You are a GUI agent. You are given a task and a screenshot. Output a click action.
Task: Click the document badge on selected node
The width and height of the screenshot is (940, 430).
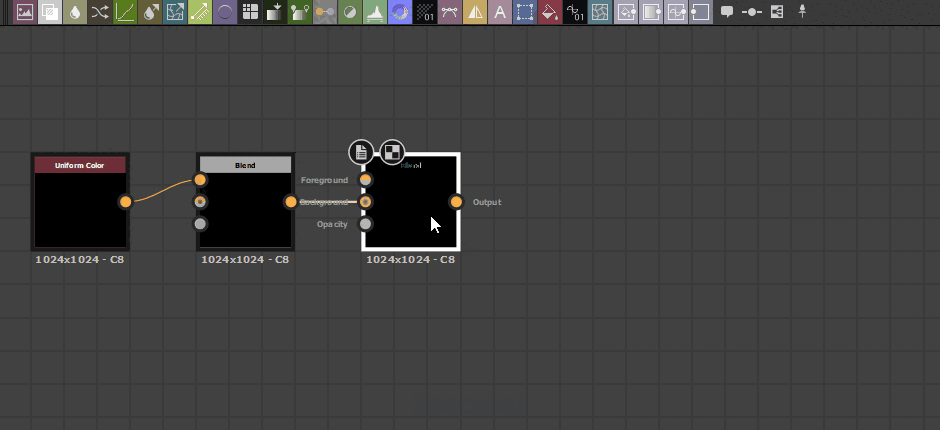pos(361,152)
